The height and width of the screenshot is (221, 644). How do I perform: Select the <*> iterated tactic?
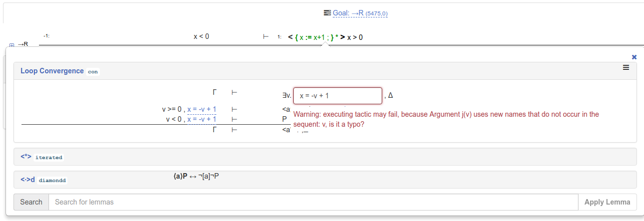pos(26,157)
